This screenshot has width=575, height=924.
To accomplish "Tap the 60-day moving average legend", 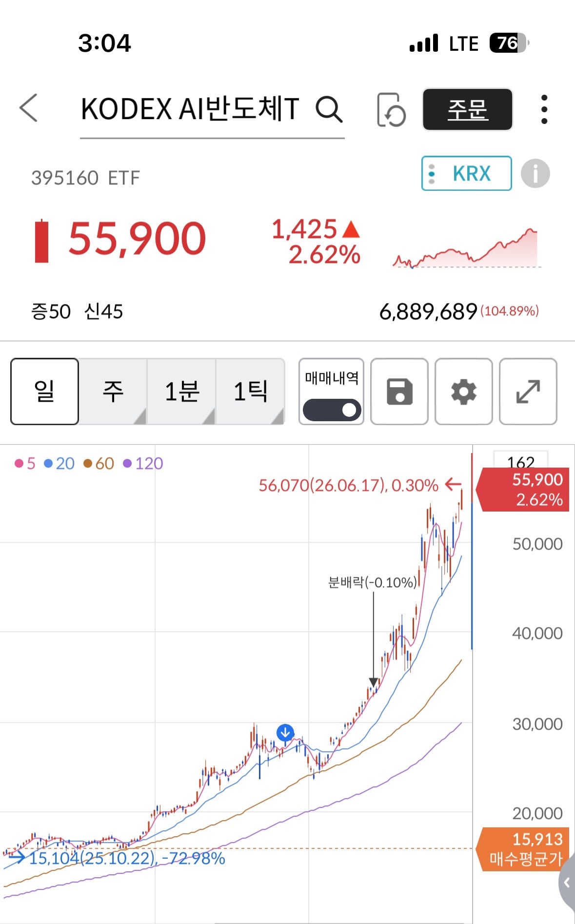I will (99, 463).
